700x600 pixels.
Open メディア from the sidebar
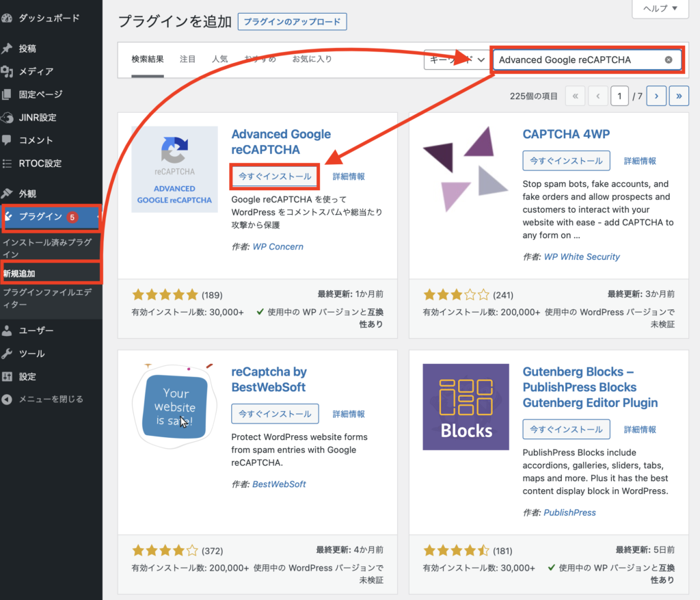[x=36, y=71]
